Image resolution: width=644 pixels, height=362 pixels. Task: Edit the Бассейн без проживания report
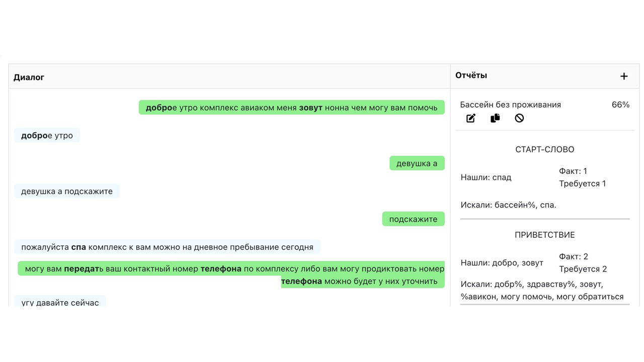coord(471,118)
